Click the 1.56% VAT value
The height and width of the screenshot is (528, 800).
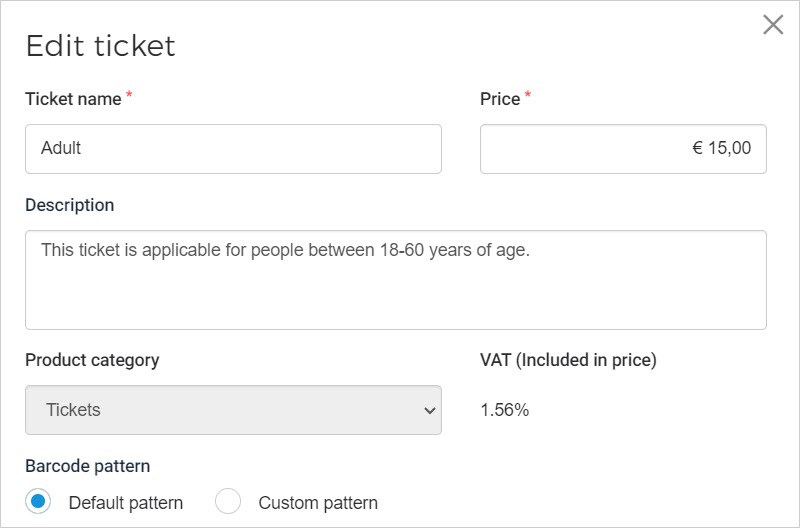504,410
